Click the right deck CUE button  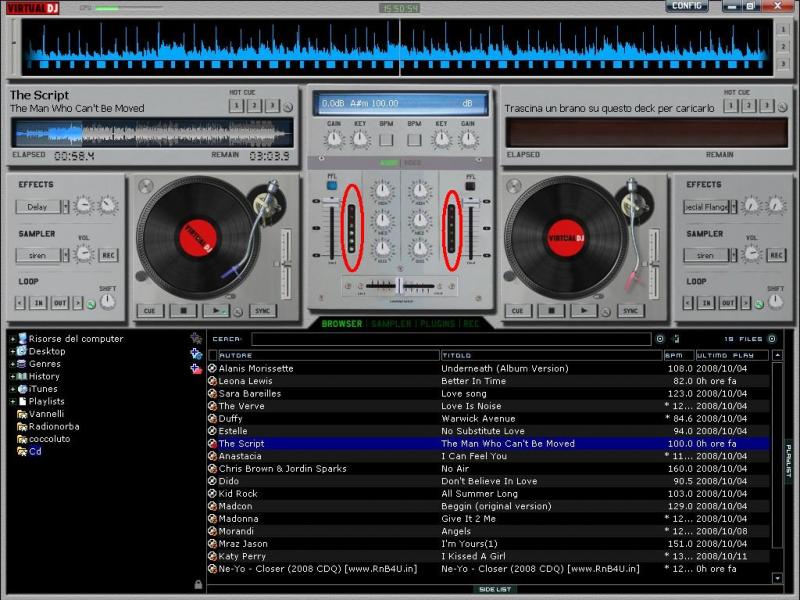click(517, 311)
